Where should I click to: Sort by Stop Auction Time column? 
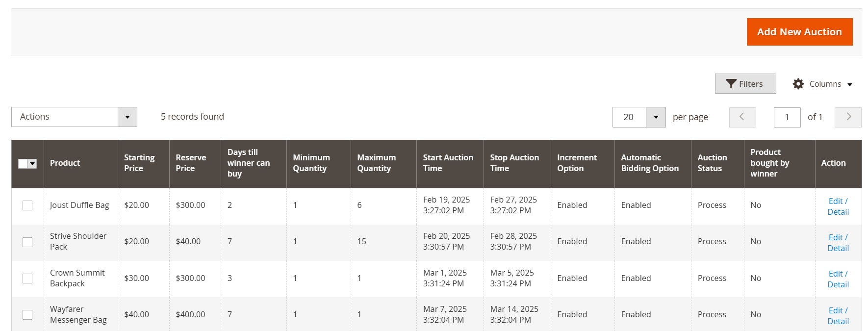pos(514,163)
